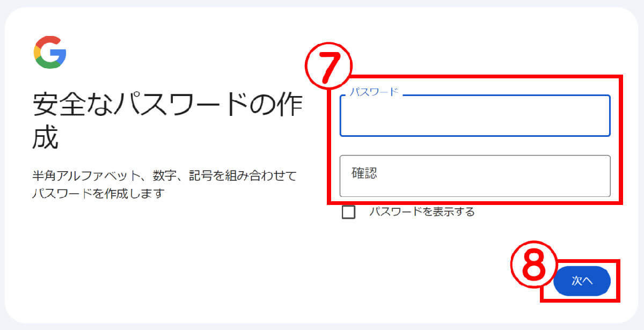This screenshot has height=330, width=644.
Task: Click the パスワードを作成します description line
Action: (98, 193)
